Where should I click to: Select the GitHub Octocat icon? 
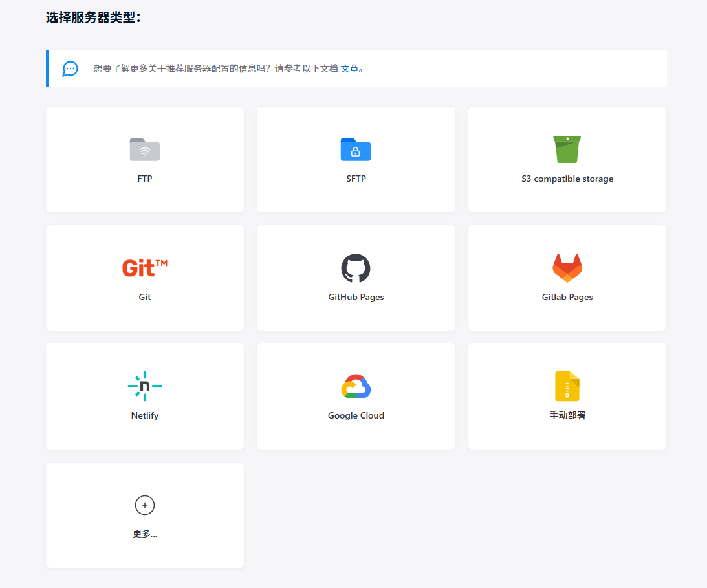pos(356,268)
